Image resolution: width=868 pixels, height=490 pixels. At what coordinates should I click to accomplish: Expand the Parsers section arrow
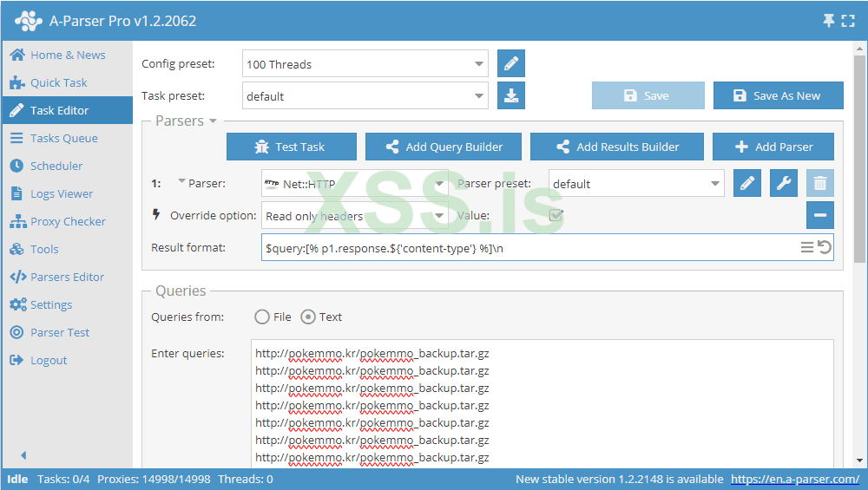click(x=213, y=121)
